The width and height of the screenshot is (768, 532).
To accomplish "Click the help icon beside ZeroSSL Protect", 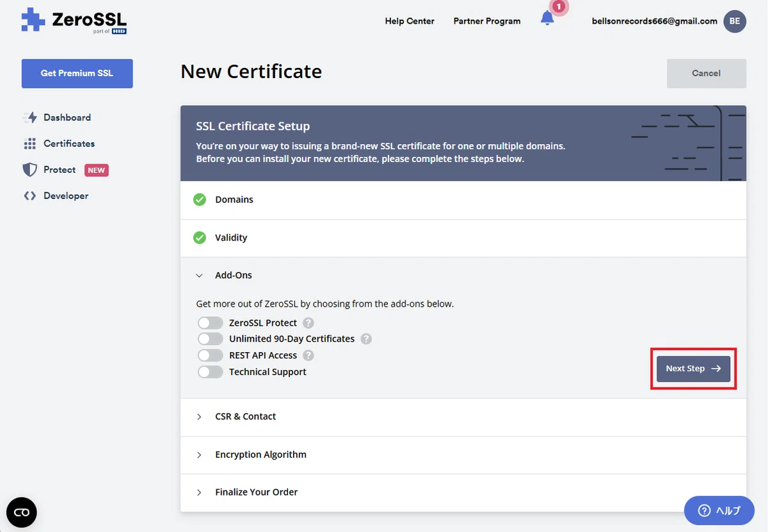I will coord(308,323).
